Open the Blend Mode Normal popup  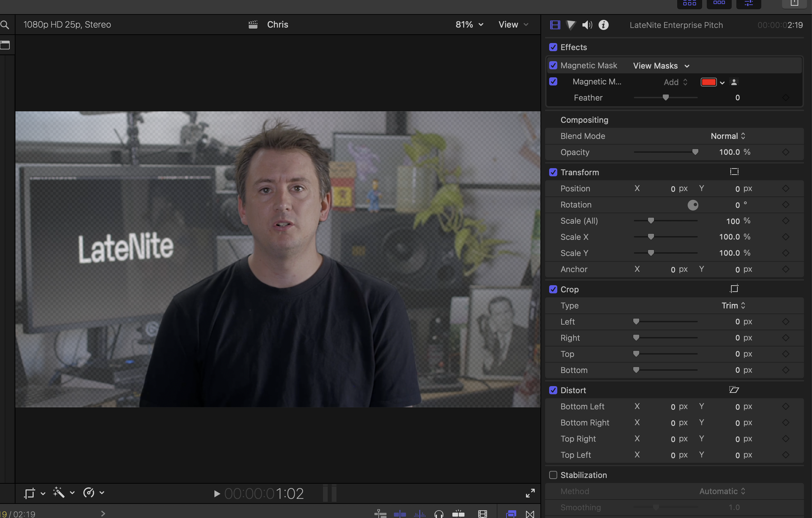point(728,136)
